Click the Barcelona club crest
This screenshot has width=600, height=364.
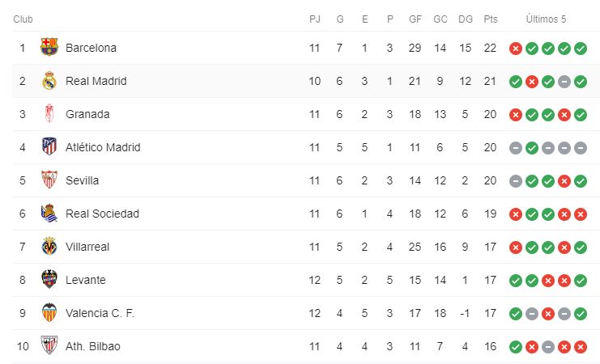click(49, 48)
